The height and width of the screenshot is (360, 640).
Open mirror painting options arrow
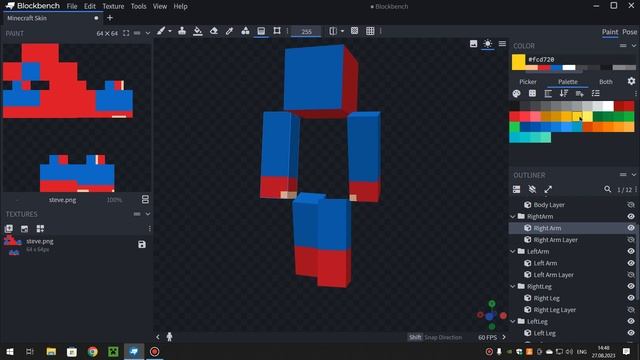pos(342,31)
